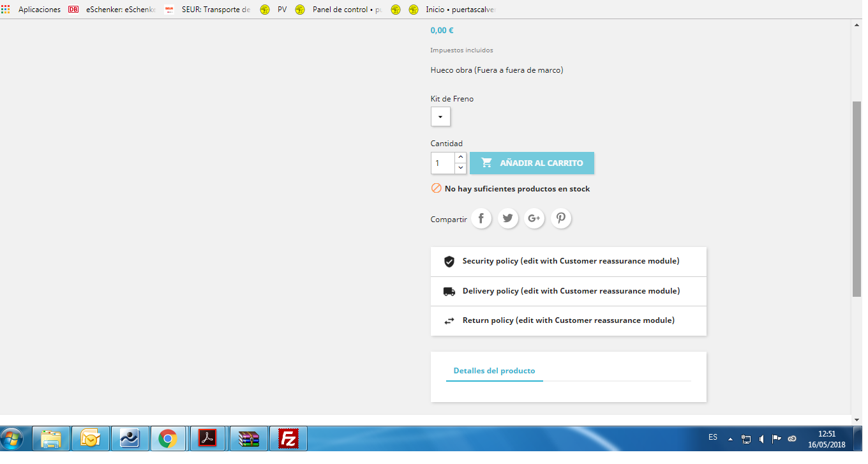Open the PV bookmark

point(274,10)
